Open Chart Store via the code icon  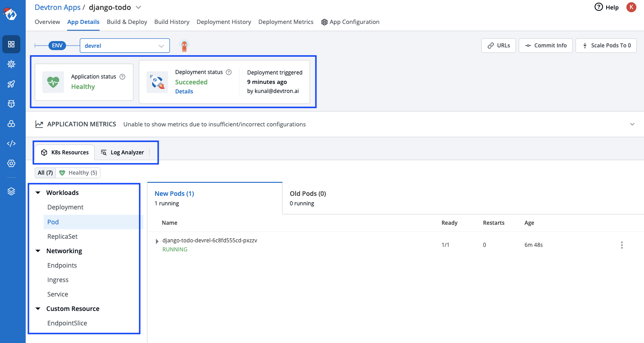point(12,144)
